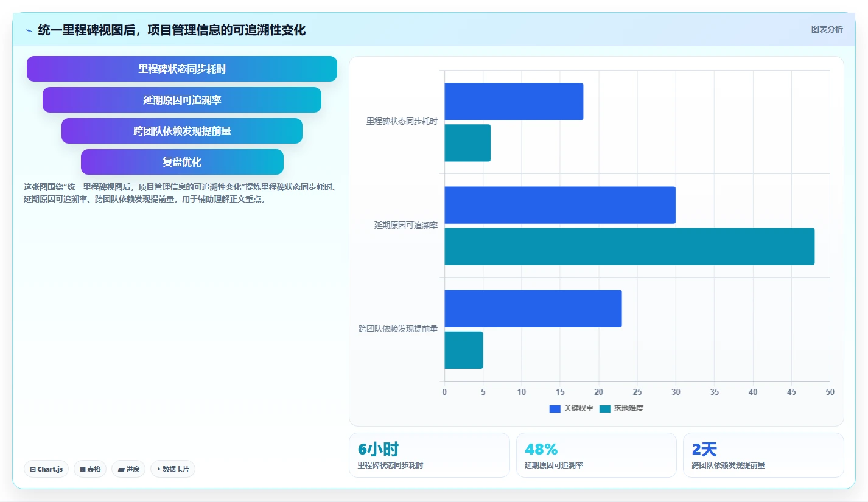The image size is (868, 502).
Task: Click x-axis tick value 50
Action: coord(830,392)
